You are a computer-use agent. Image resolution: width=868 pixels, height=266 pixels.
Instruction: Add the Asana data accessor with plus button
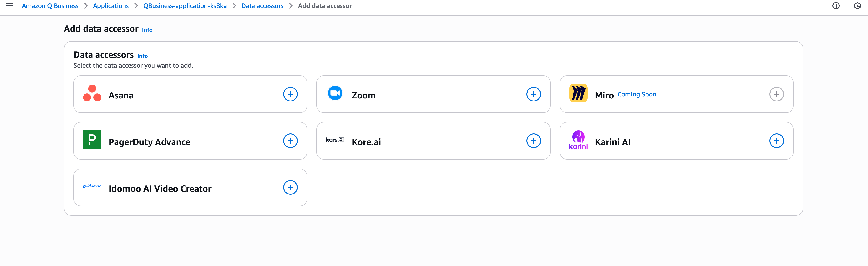(290, 94)
